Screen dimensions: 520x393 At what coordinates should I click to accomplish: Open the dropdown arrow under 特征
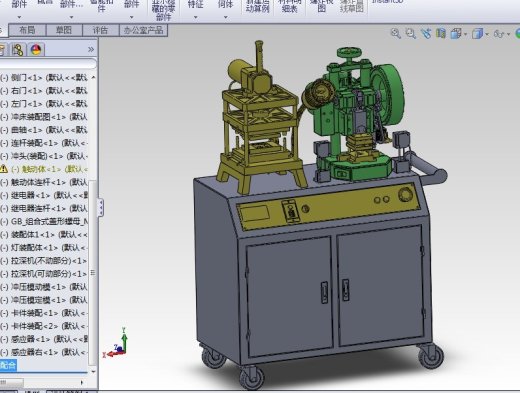click(x=195, y=17)
